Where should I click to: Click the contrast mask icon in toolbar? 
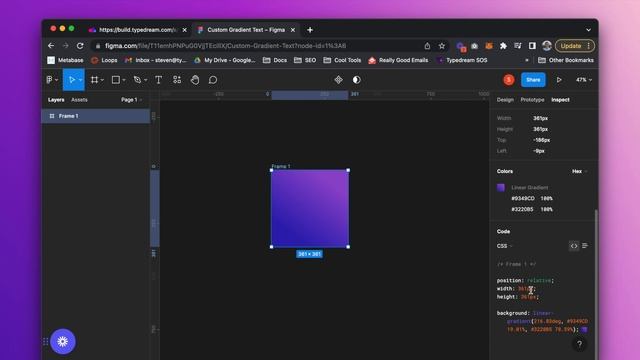click(356, 80)
